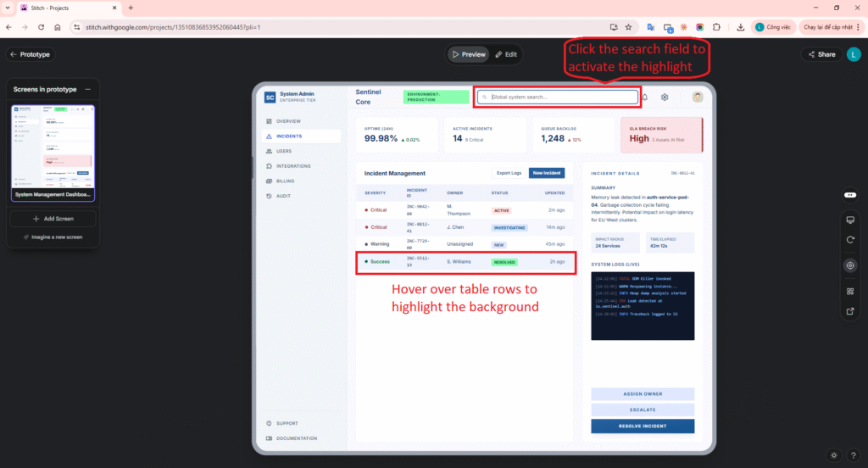Image resolution: width=868 pixels, height=468 pixels.
Task: Open the Chrome three-dot menu
Action: 856,27
